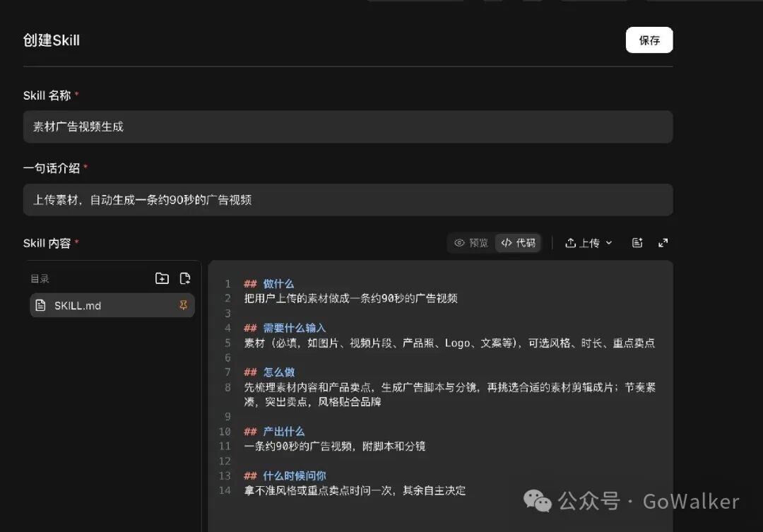Switch to 预览 preview mode
This screenshot has width=763, height=532.
pyautogui.click(x=471, y=242)
